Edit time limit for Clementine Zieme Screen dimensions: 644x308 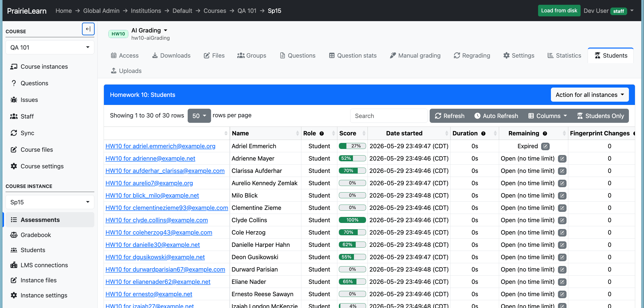[x=562, y=208]
